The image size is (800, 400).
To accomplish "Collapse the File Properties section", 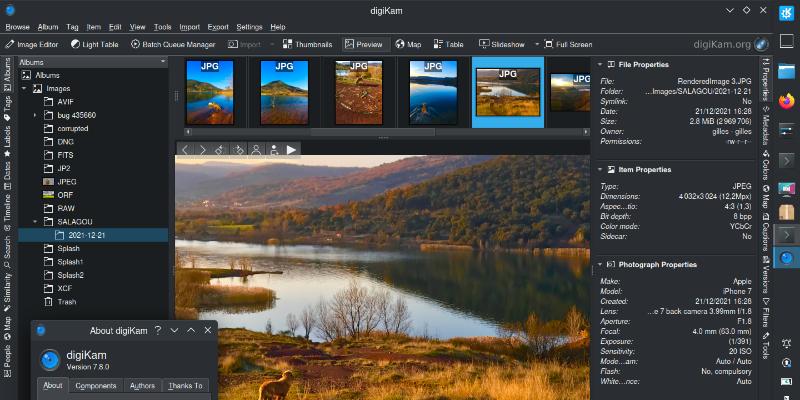I will pos(600,65).
